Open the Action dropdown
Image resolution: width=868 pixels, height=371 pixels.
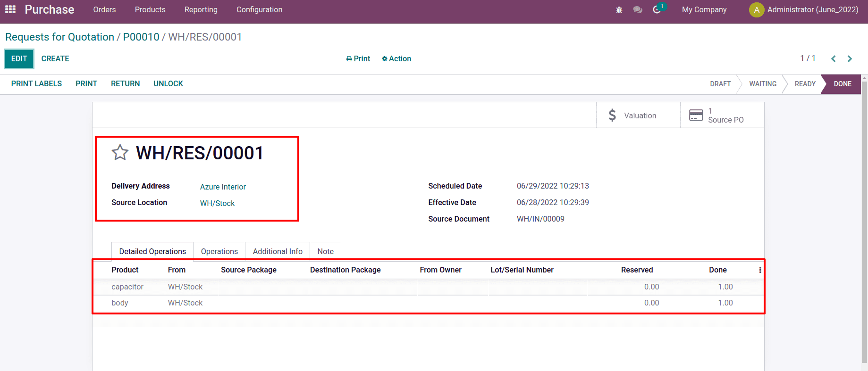[x=396, y=58]
